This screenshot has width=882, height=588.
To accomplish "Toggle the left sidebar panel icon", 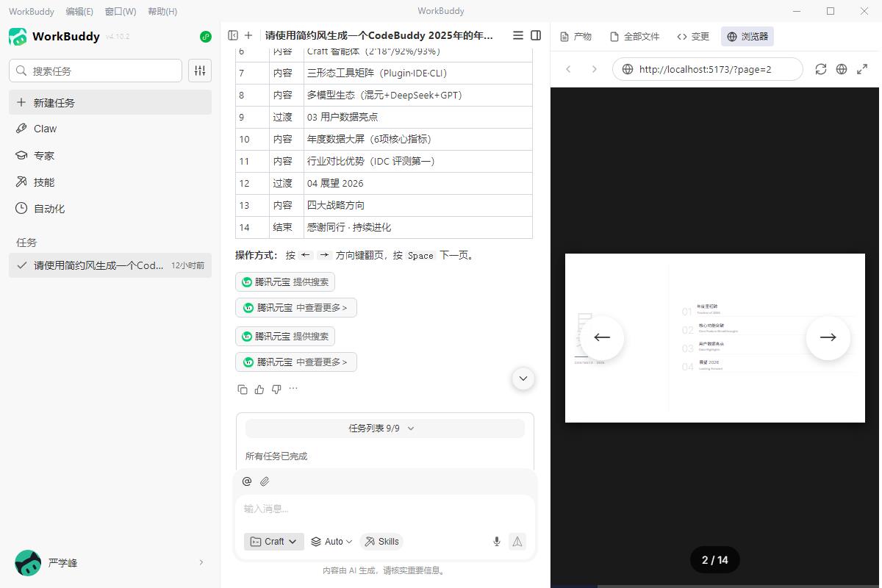I will pyautogui.click(x=233, y=35).
